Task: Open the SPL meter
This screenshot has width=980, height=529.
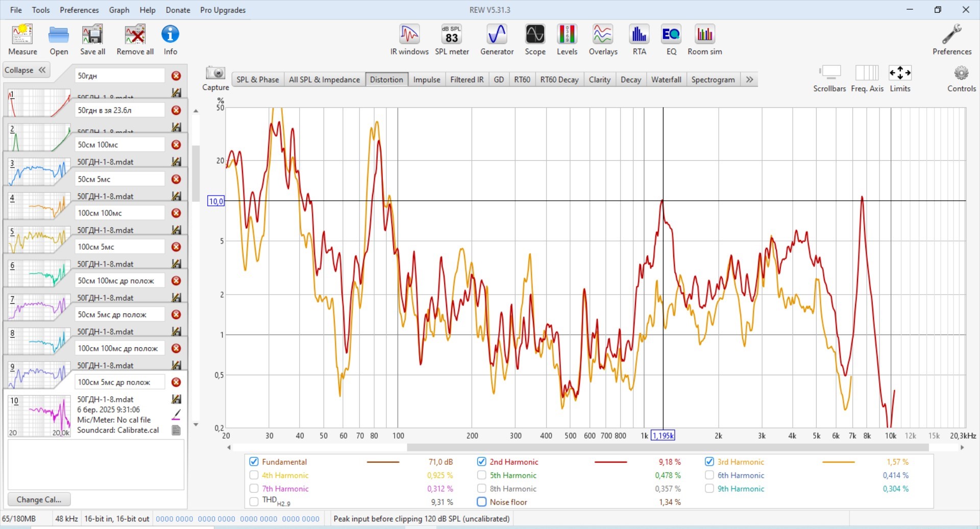Action: (x=452, y=39)
